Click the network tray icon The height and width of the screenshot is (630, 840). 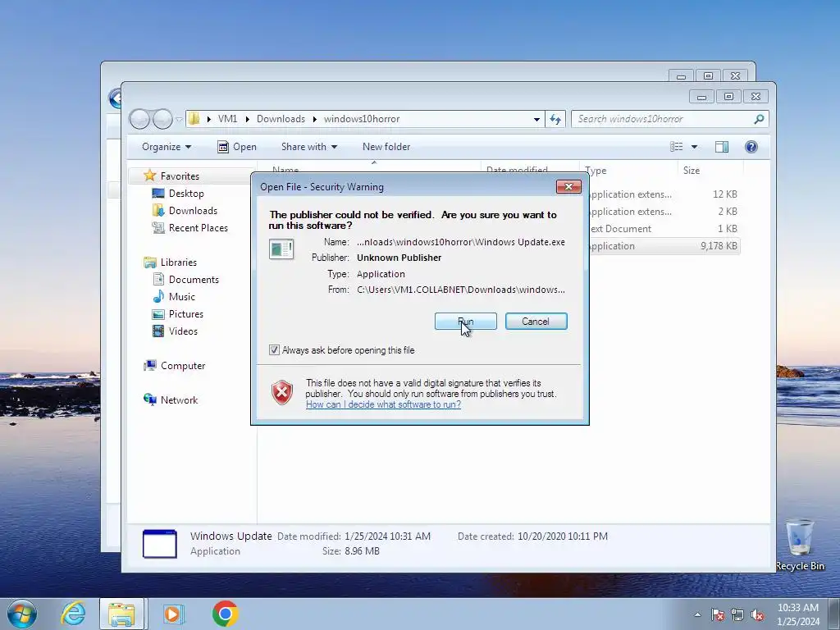pyautogui.click(x=737, y=614)
